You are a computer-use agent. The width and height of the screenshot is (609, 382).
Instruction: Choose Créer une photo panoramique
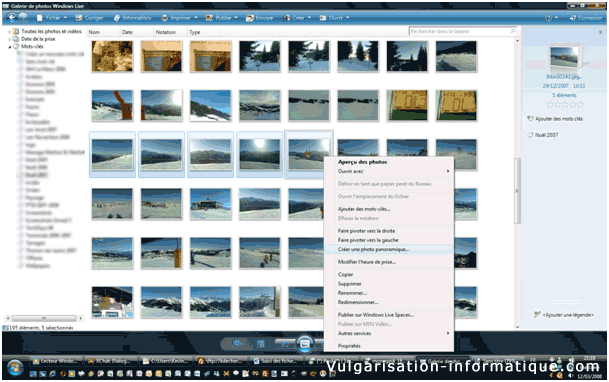pos(389,249)
